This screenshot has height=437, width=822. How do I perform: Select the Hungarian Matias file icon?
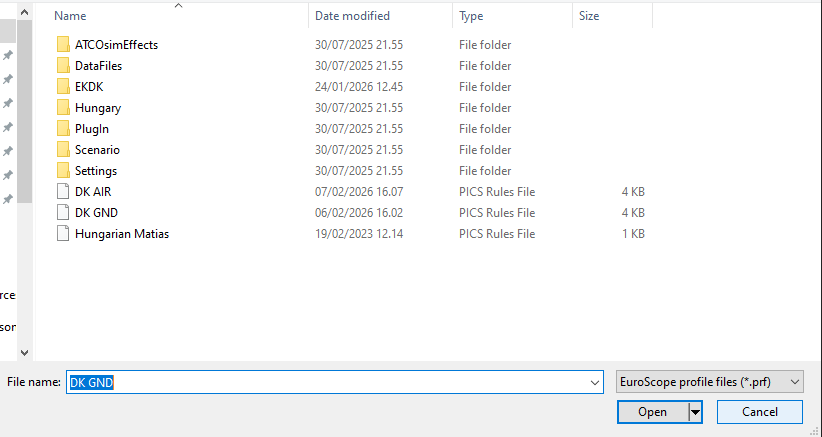[63, 234]
